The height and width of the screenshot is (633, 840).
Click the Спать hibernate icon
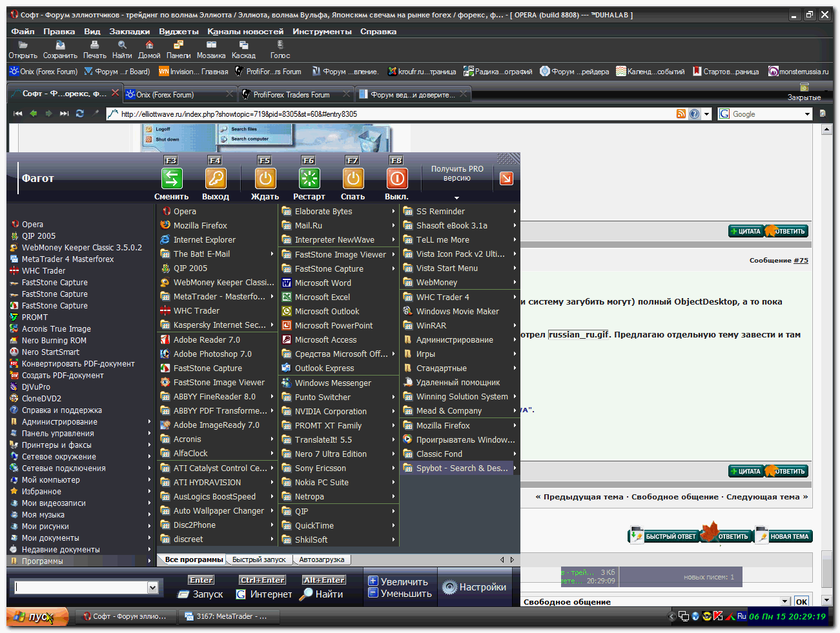pos(353,178)
